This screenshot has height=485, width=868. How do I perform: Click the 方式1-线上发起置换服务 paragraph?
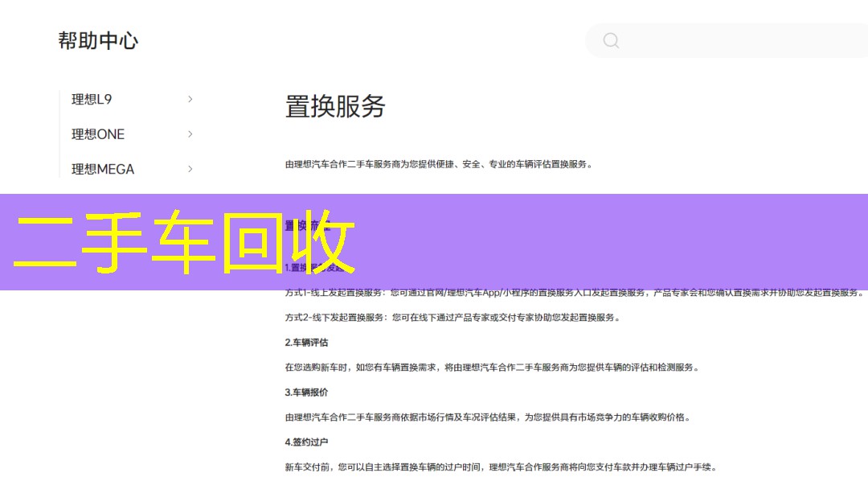click(x=575, y=293)
